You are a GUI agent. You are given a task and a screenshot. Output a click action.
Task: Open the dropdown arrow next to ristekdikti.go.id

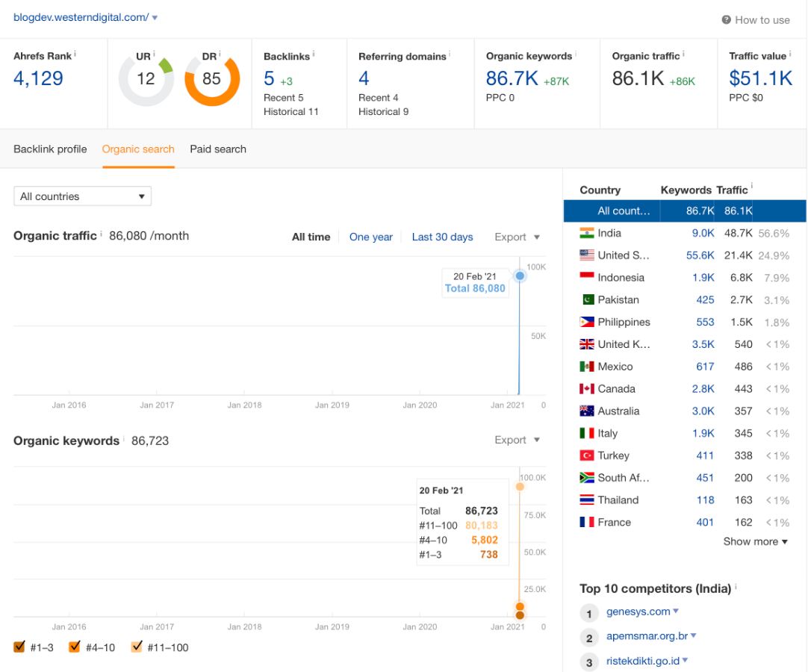685,660
